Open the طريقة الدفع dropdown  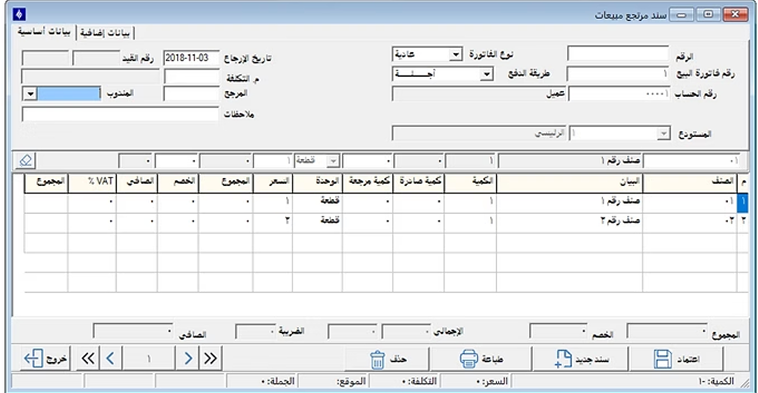(x=486, y=74)
